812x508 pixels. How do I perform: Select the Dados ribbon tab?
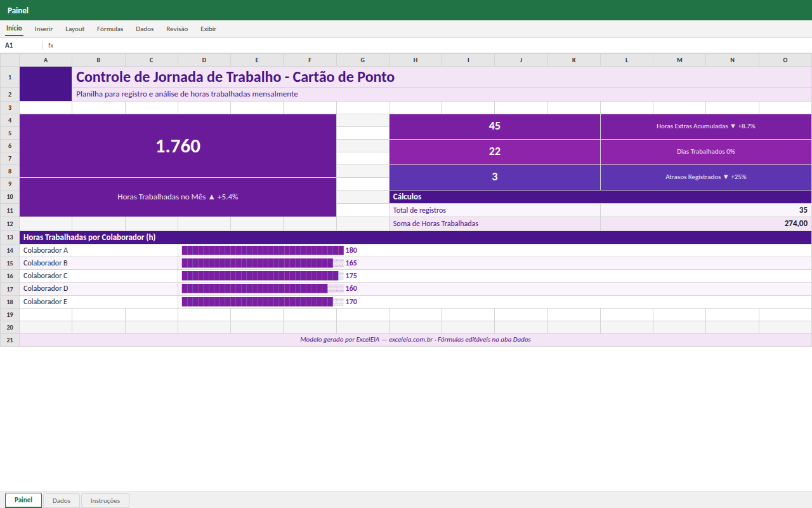coord(145,29)
